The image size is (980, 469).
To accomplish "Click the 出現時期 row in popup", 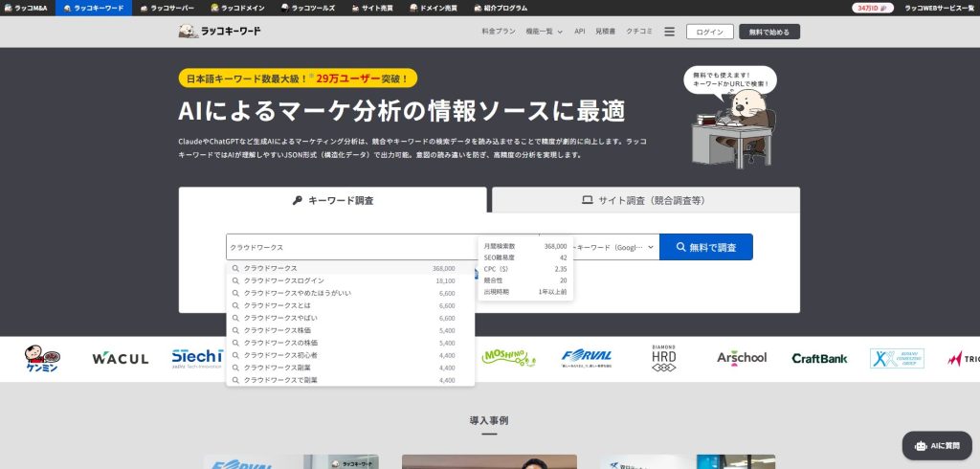I will coord(525,291).
